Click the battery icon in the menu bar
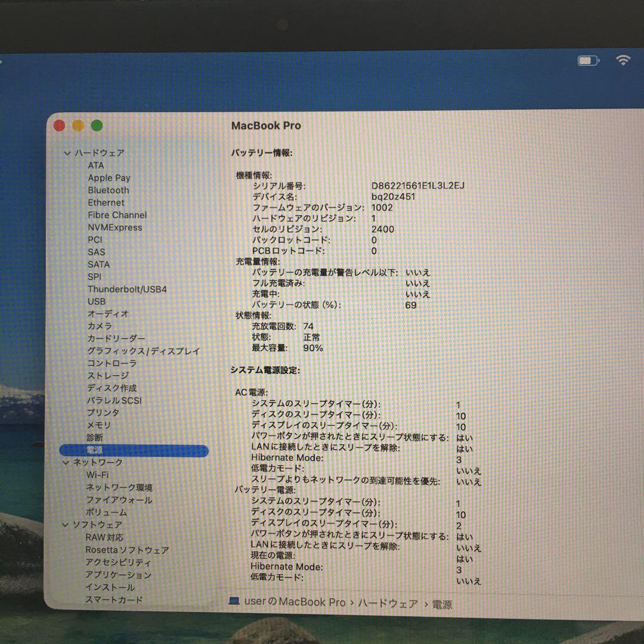The width and height of the screenshot is (644, 644). pos(587,60)
